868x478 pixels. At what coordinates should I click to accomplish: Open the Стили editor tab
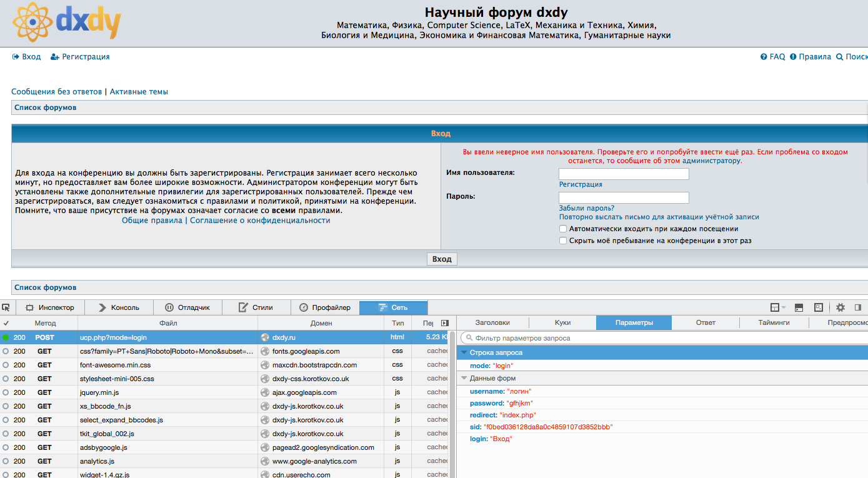[256, 307]
